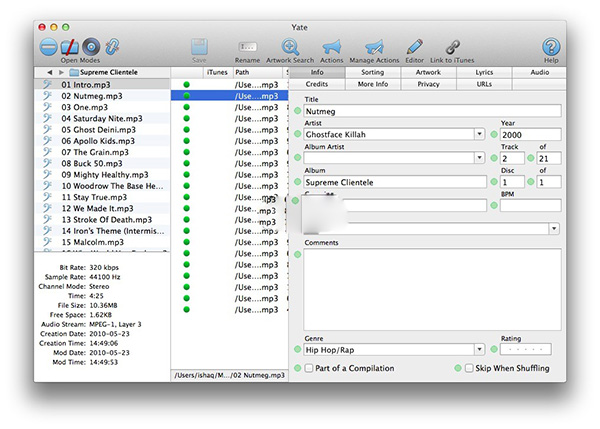This screenshot has width=600, height=429.
Task: Open Actions from the toolbar
Action: [331, 46]
